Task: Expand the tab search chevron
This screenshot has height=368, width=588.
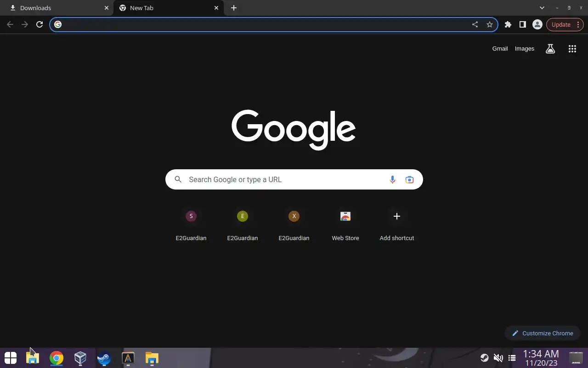Action: point(542,8)
